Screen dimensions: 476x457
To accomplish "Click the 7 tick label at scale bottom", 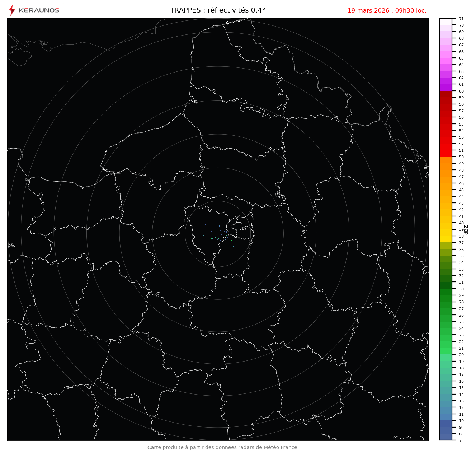I will click(x=460, y=440).
